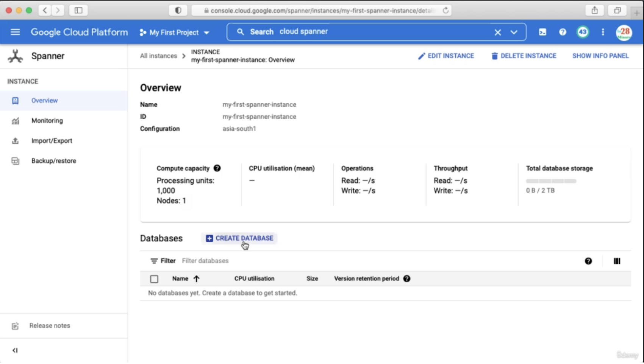The image size is (644, 364).
Task: Collapse the left navigation panel
Action: (15, 350)
